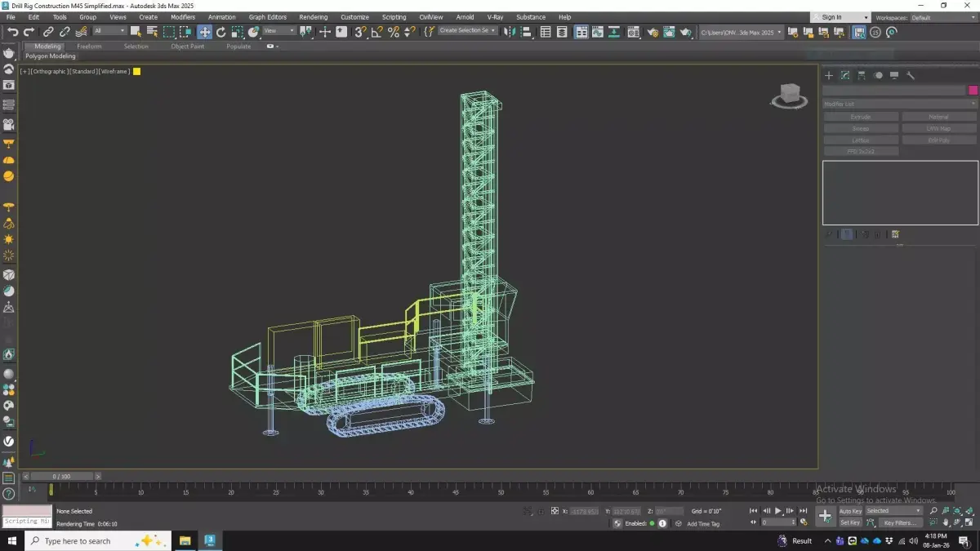The width and height of the screenshot is (980, 551).
Task: Open the Workspaces Default dropdown
Action: point(942,17)
